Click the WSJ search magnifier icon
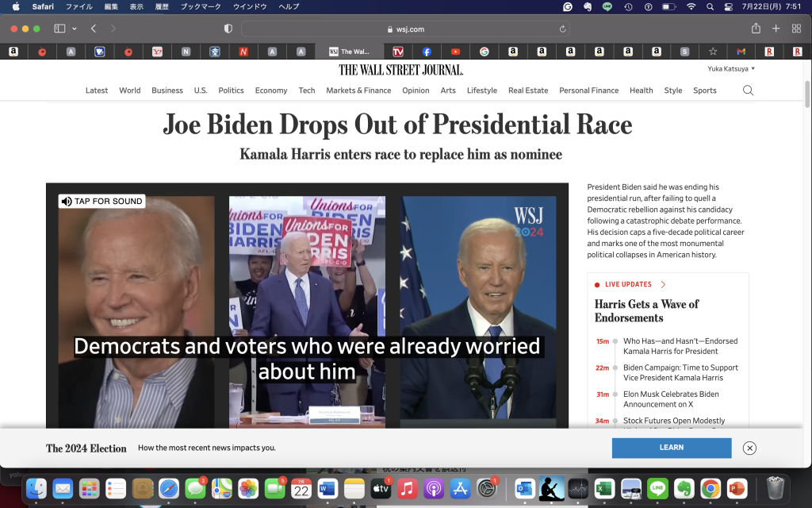The width and height of the screenshot is (812, 508). click(748, 90)
